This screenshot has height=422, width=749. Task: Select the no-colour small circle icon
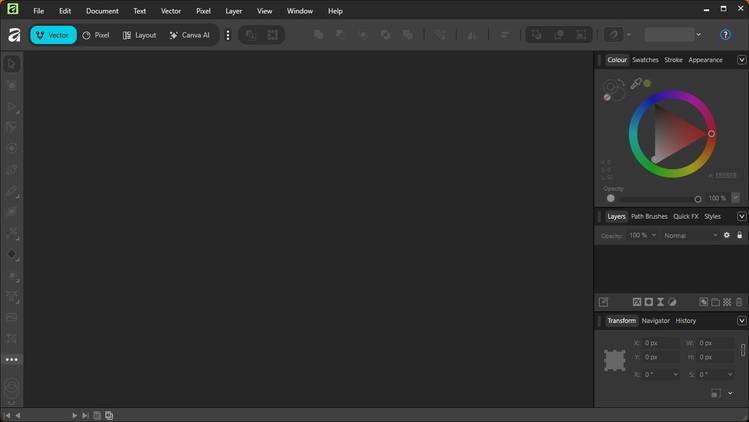pyautogui.click(x=607, y=97)
